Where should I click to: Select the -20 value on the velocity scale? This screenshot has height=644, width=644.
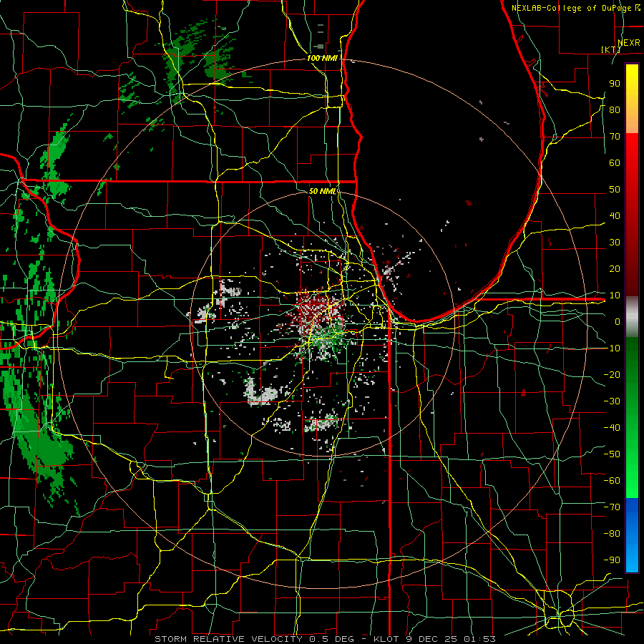612,374
